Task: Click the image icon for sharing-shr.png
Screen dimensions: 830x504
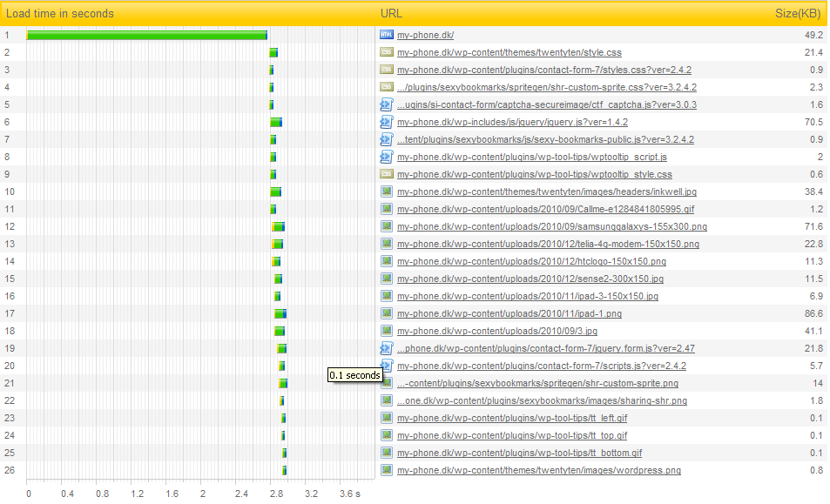Action: pyautogui.click(x=387, y=400)
